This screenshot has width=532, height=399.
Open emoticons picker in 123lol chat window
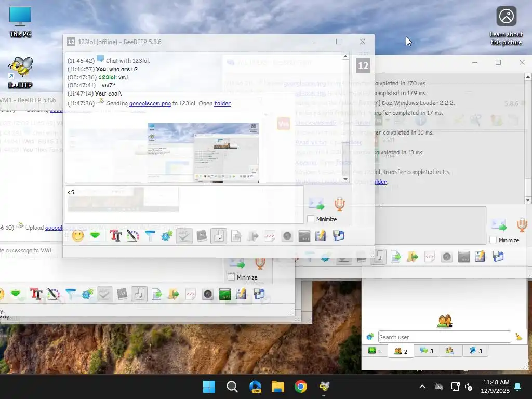pyautogui.click(x=78, y=235)
